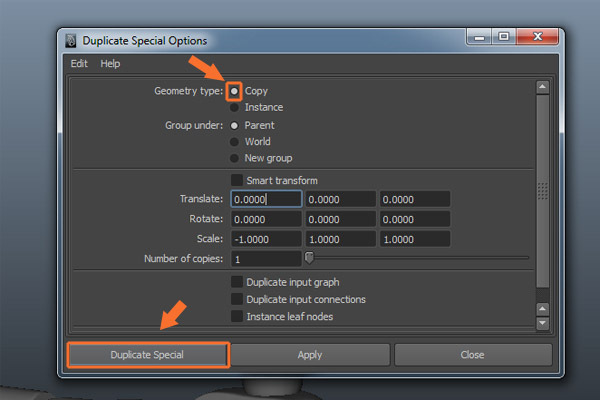This screenshot has height=400, width=600.
Task: Toggle Instance leaf nodes checkbox
Action: (x=237, y=316)
